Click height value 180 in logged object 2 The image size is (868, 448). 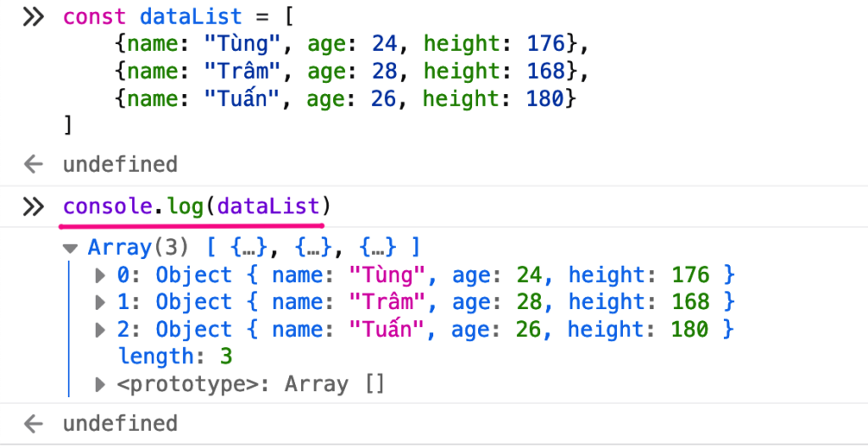pos(689,329)
